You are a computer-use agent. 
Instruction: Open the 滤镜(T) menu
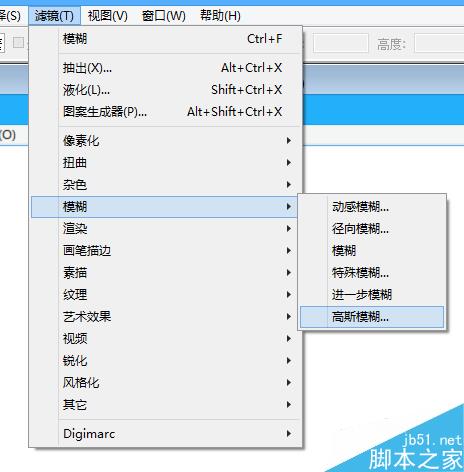(54, 16)
